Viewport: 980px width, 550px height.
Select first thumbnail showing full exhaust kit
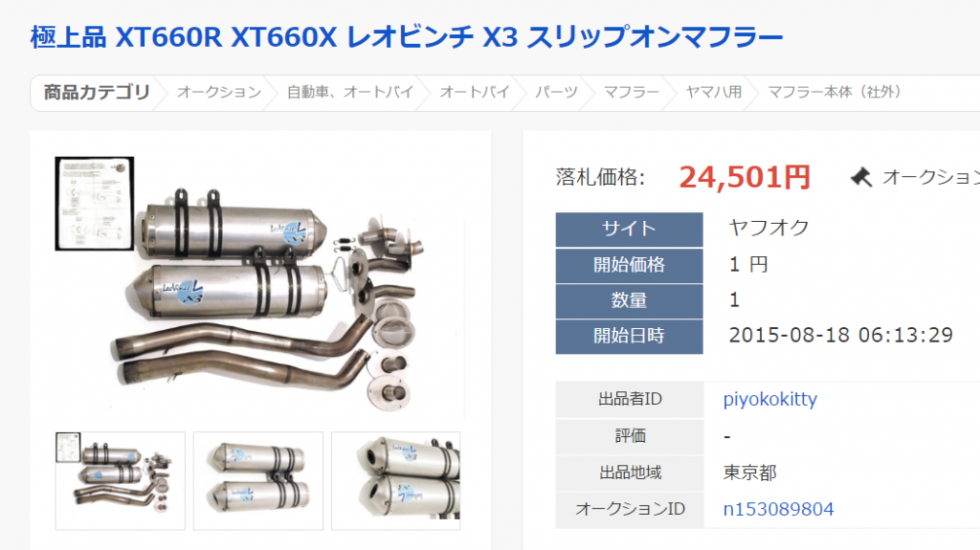pos(120,480)
